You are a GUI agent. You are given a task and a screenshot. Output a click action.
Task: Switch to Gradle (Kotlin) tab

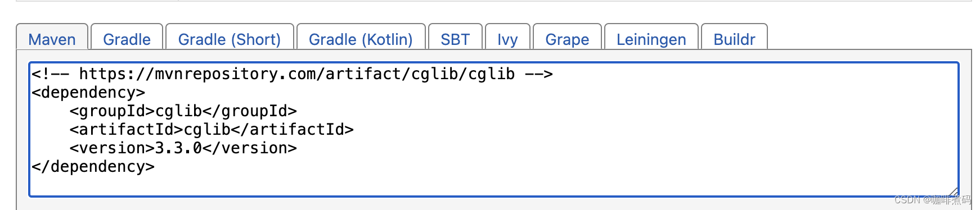[361, 38]
